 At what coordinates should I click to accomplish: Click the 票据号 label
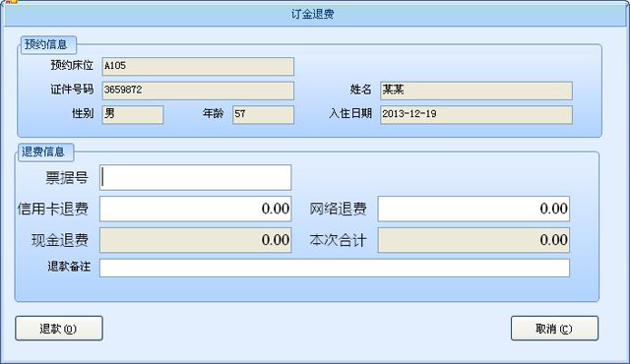pyautogui.click(x=67, y=177)
